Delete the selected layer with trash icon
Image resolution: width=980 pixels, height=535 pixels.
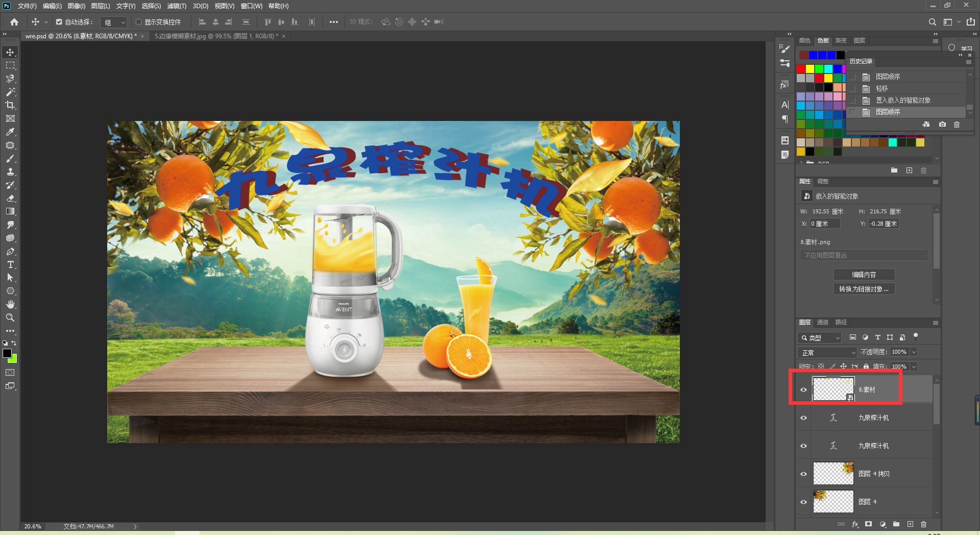[923, 524]
